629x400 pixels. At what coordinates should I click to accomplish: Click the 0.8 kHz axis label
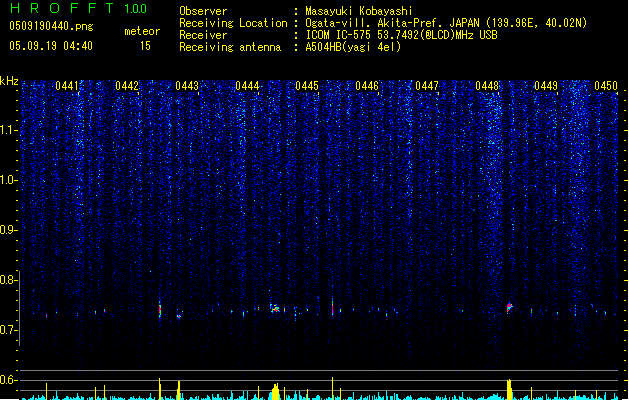coord(8,280)
